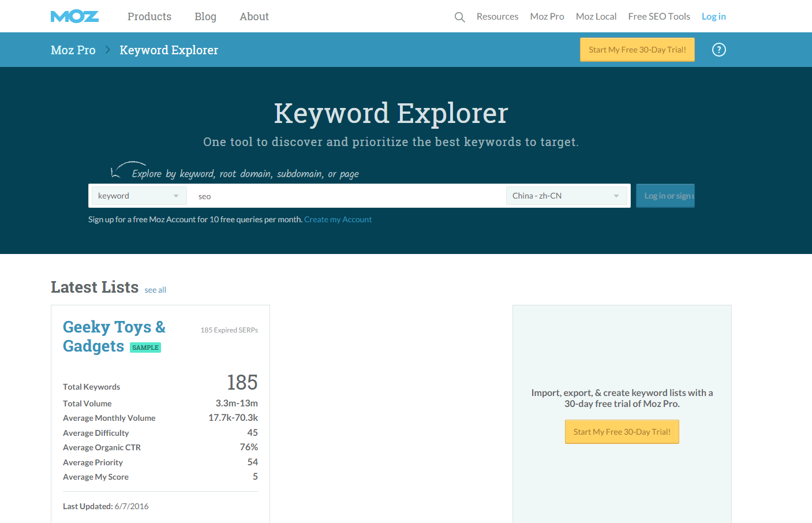The width and height of the screenshot is (812, 523).
Task: Click Create my Account link
Action: click(x=338, y=219)
